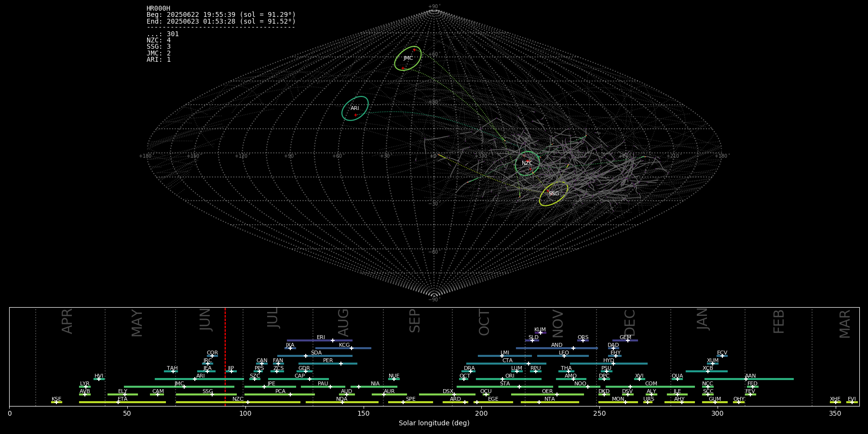Image resolution: width=868 pixels, height=434 pixels.
Task: Click the ORI shower label in timeline
Action: pos(510,376)
